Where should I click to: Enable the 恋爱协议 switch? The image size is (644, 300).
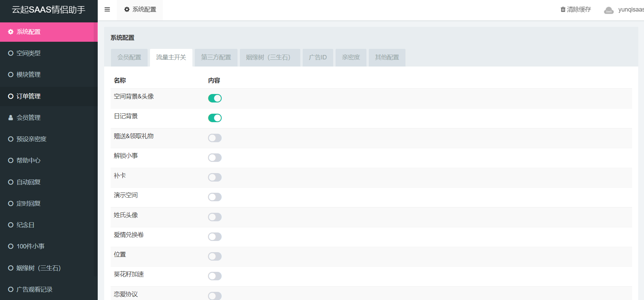(x=215, y=296)
